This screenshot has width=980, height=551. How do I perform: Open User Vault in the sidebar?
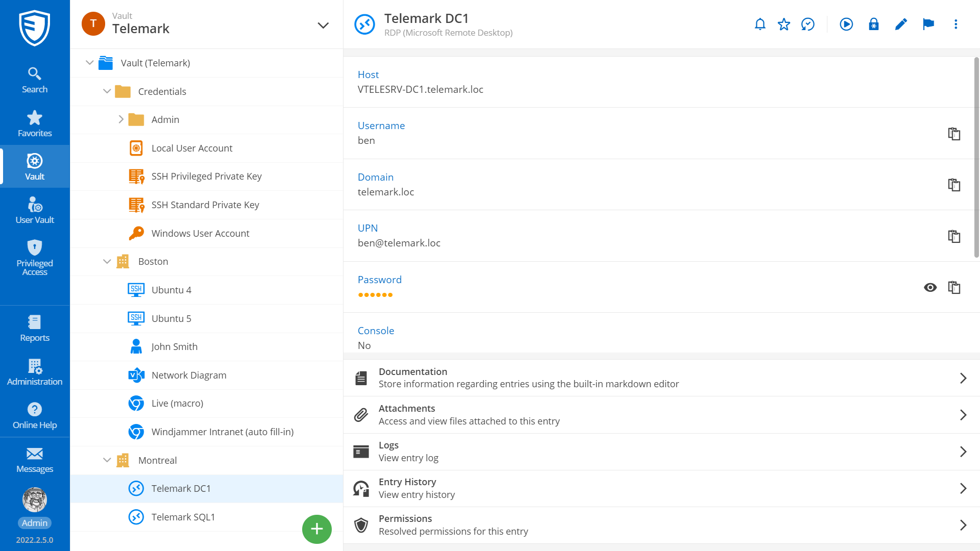pyautogui.click(x=35, y=210)
